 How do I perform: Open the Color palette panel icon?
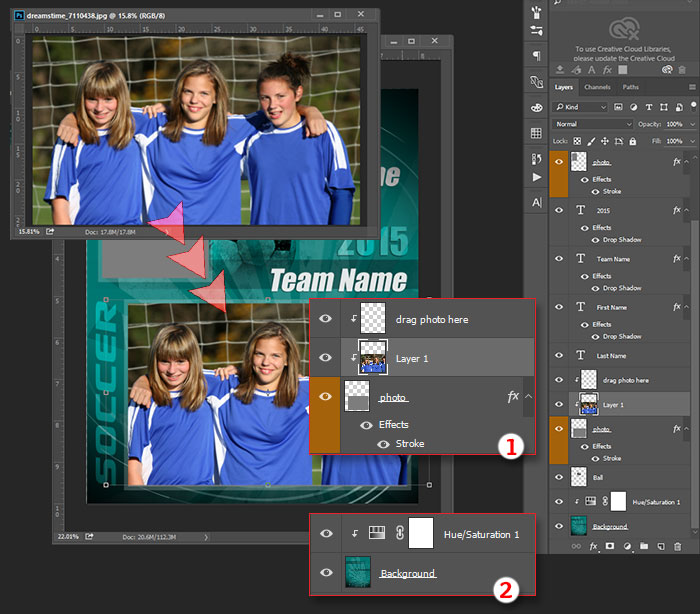tap(537, 108)
